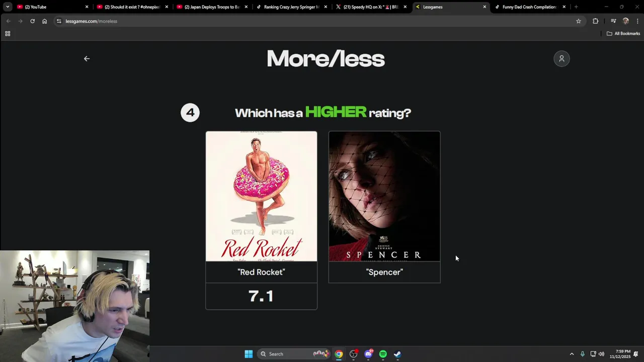Open Steam from the taskbar
The width and height of the screenshot is (644, 362).
click(397, 354)
